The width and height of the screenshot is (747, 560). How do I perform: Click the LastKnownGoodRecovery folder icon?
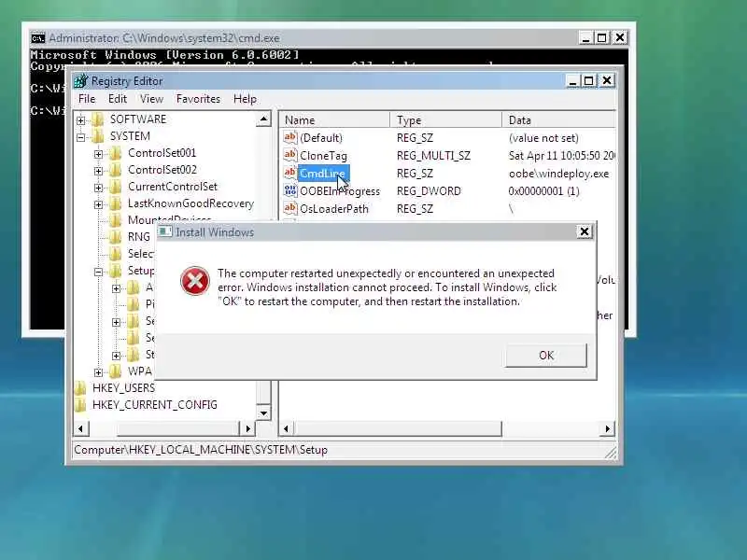click(115, 203)
